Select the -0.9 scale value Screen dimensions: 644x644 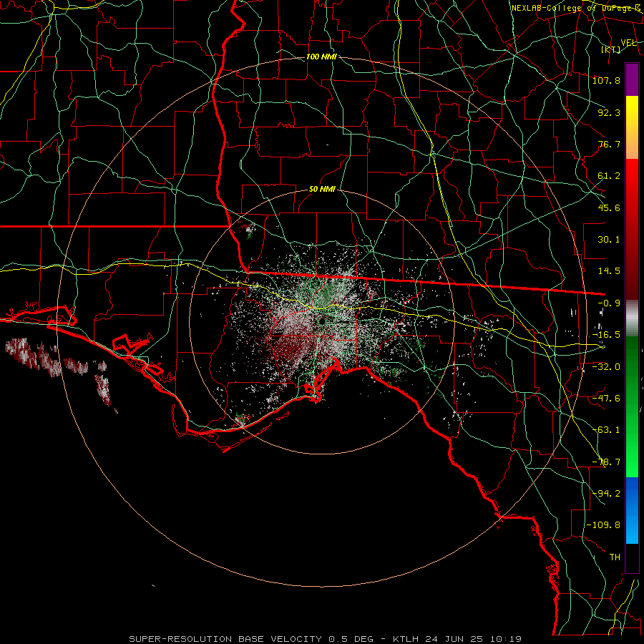pos(609,303)
